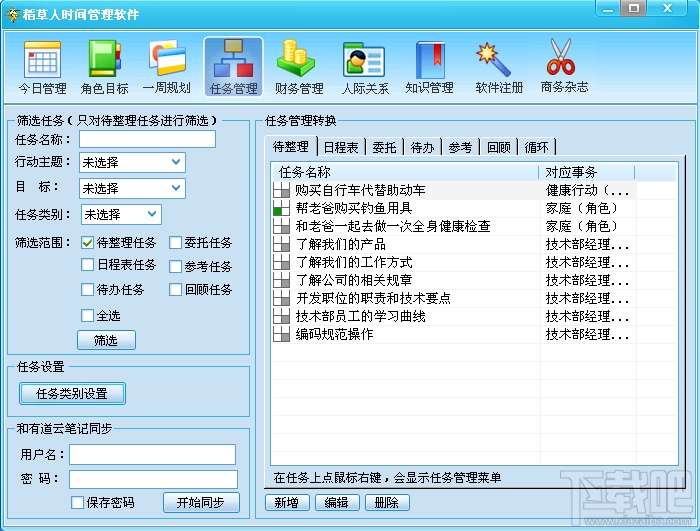This screenshot has height=531, width=700.
Task: Focus the 任务名称 input field
Action: [x=147, y=139]
